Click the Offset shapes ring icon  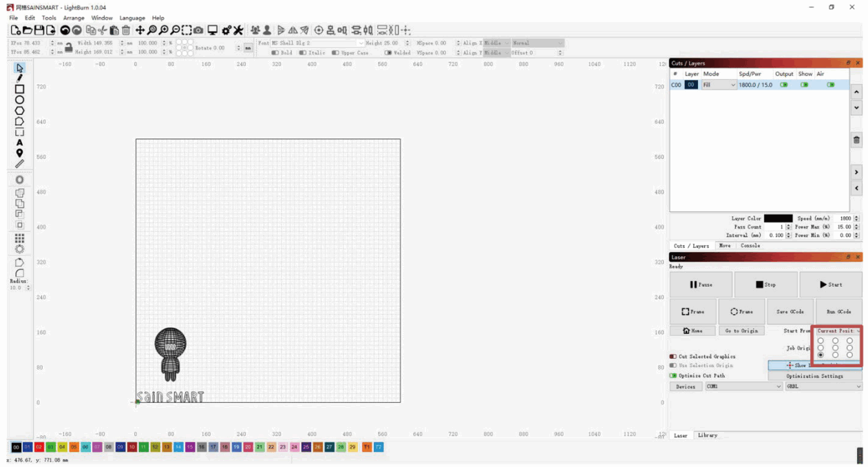(19, 180)
